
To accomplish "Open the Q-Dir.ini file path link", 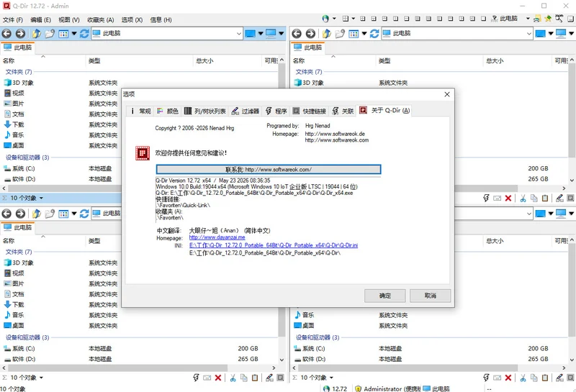I will pos(274,245).
